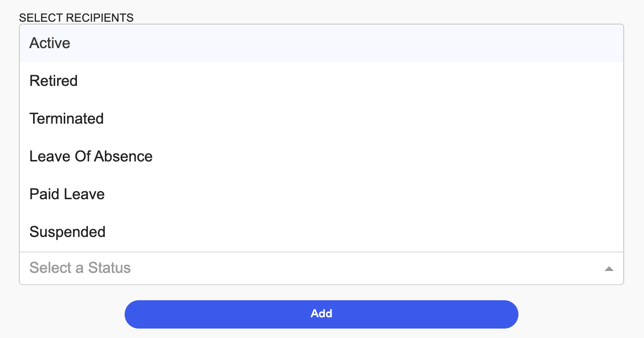Screen dimensions: 644x338
Task: Select Leave Of Absence status
Action: pyautogui.click(x=91, y=156)
